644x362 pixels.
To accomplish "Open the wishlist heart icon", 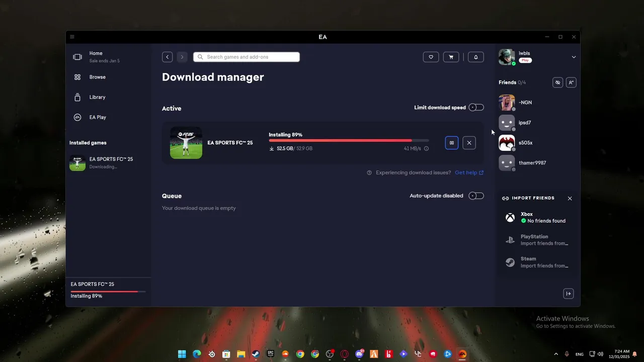I will [x=431, y=57].
